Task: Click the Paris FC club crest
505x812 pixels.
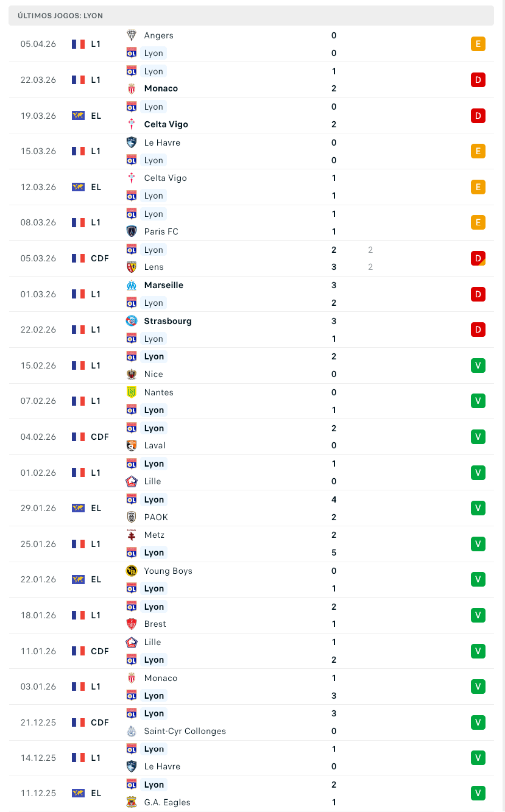Action: pyautogui.click(x=131, y=231)
